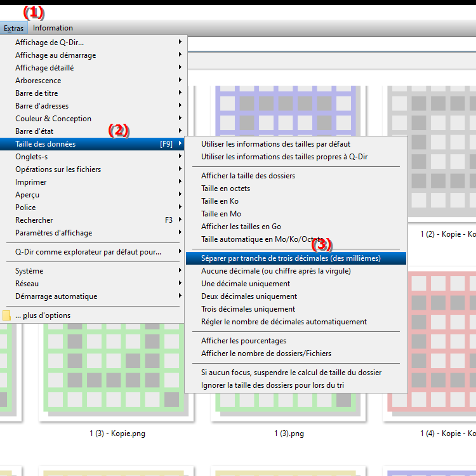Expand Affichage au démarrage submenu

92,55
